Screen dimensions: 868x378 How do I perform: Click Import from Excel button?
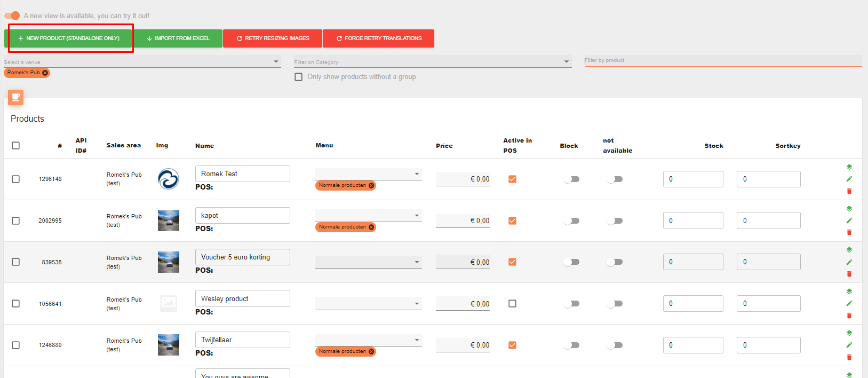(178, 38)
